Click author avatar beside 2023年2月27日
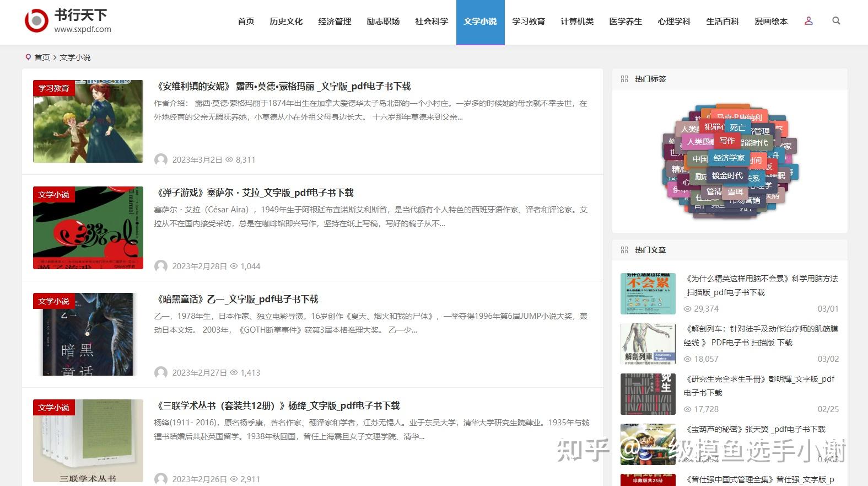Image resolution: width=868 pixels, height=486 pixels. [161, 373]
